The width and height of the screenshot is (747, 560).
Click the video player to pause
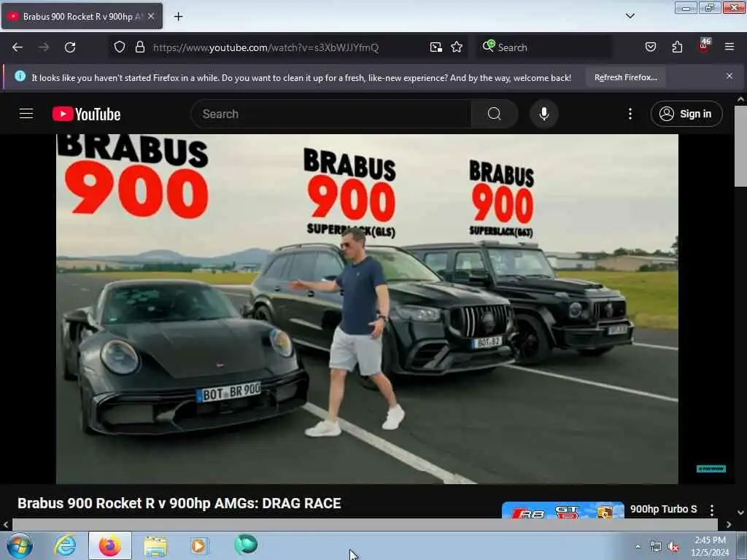(368, 309)
